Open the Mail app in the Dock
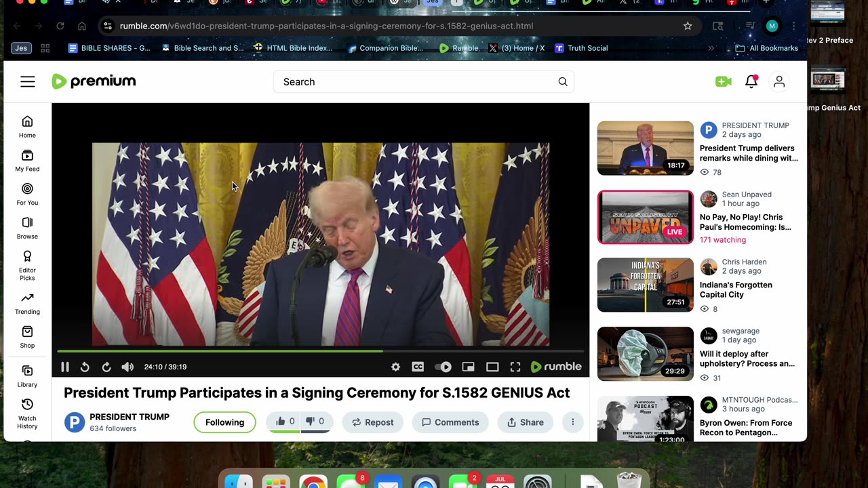The image size is (868, 488). click(x=388, y=483)
